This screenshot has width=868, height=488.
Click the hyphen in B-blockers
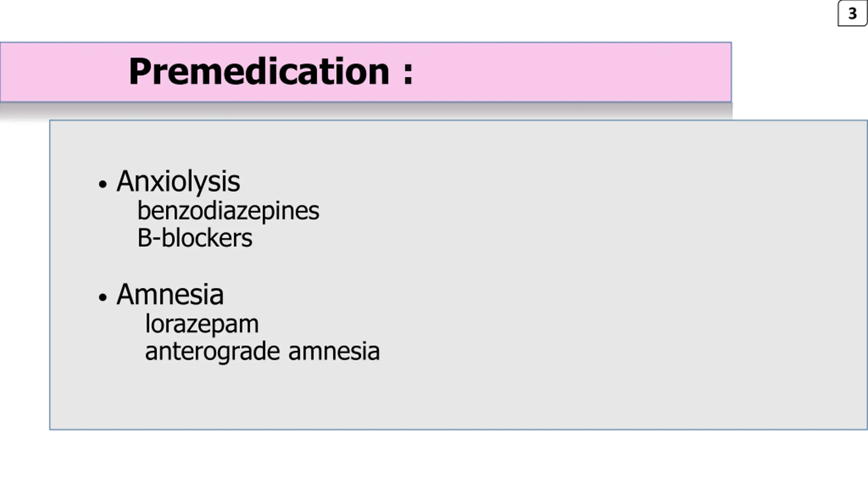pyautogui.click(x=156, y=240)
